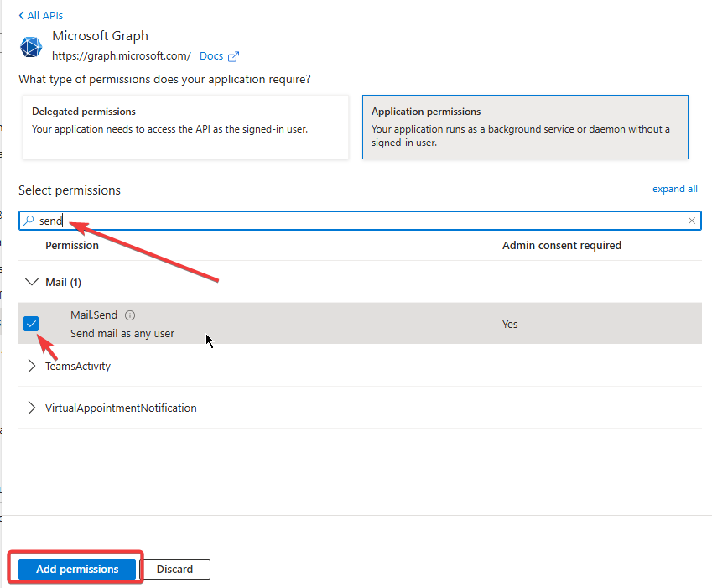The image size is (712, 588).
Task: Collapse the Mail permissions group
Action: coord(32,282)
